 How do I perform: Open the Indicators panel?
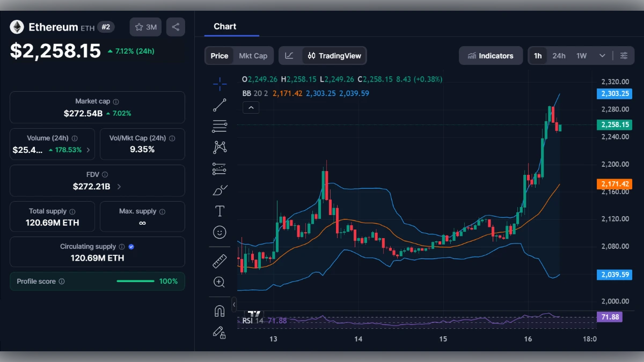coord(491,55)
